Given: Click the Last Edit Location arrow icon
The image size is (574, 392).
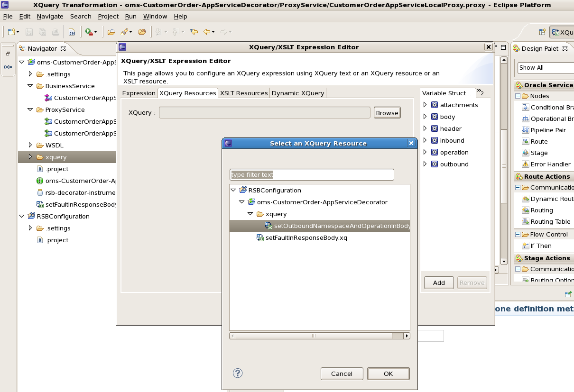Looking at the screenshot, I should click(194, 32).
